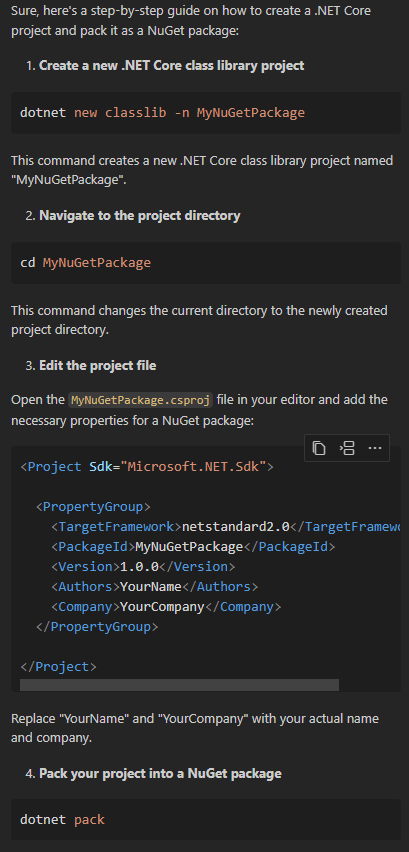Click the heading 'Navigate to the project directory'
Screen dimensions: 409x852
pyautogui.click(x=140, y=216)
